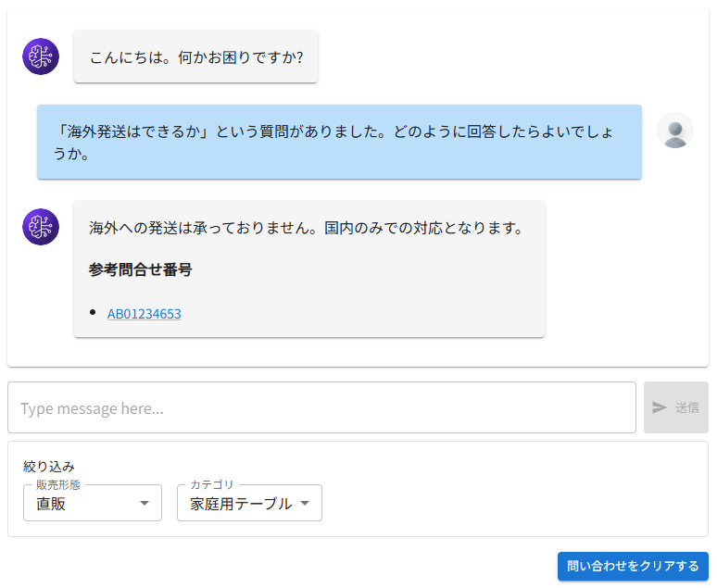Screen dimensions: 717x588
Task: Select the user's blue question bubble about 海外発送
Action: coord(339,142)
